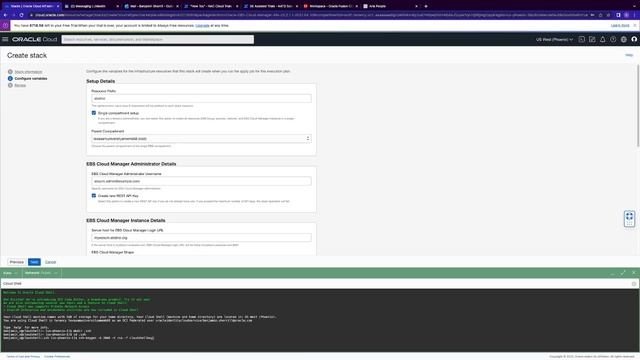Viewport: 640px width, 360px height.
Task: Click the Terms of Use and Privacy footer link
Action: coord(23,356)
